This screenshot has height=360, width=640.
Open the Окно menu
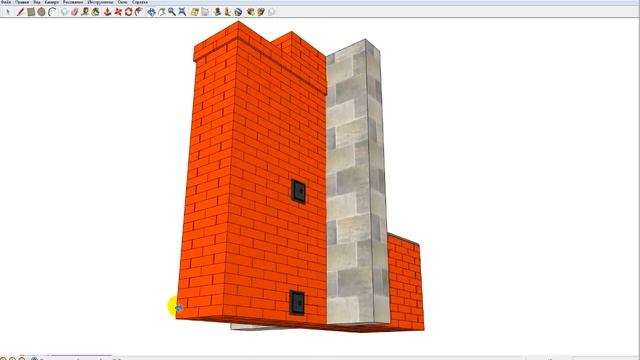(122, 2)
